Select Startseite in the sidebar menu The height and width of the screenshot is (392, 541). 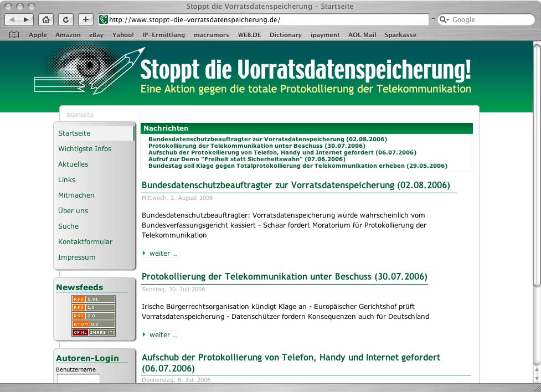[74, 133]
